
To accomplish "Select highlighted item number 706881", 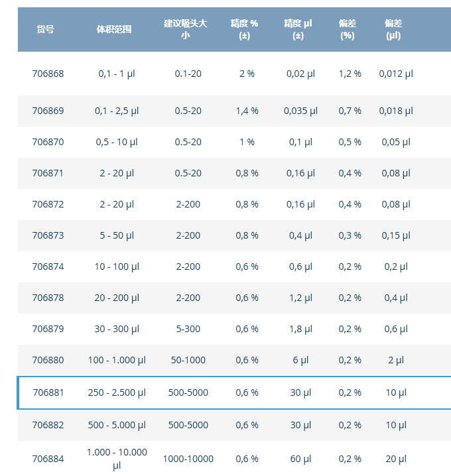I will click(x=49, y=392).
